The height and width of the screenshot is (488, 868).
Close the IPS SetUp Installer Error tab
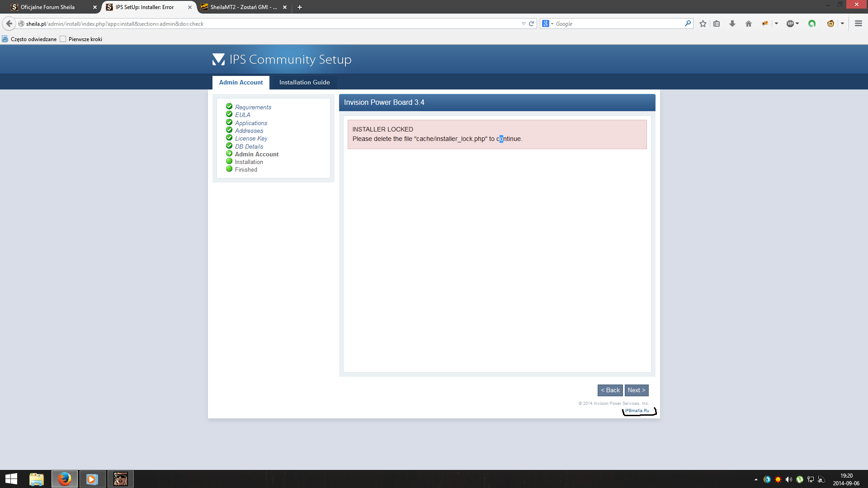[190, 7]
